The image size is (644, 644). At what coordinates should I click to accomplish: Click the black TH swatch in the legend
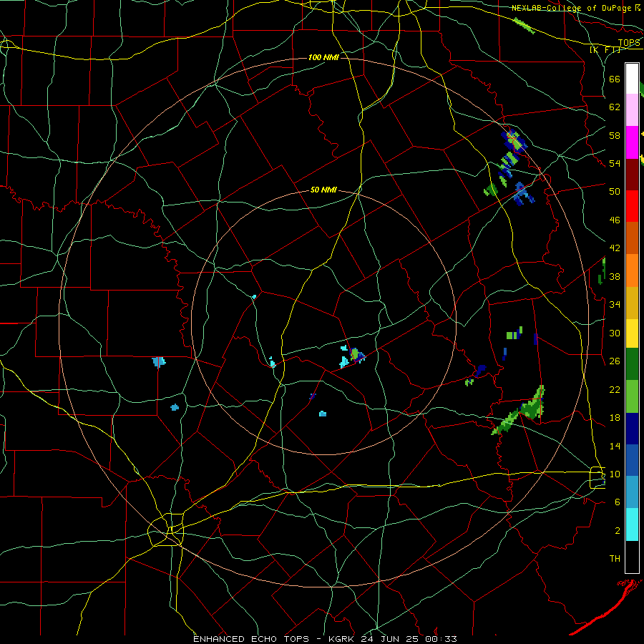click(x=632, y=557)
